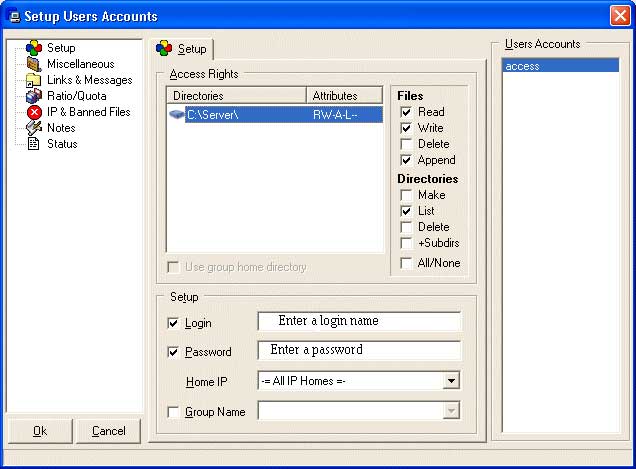
Task: Click the Setup tree icon in sidebar
Action: point(34,48)
